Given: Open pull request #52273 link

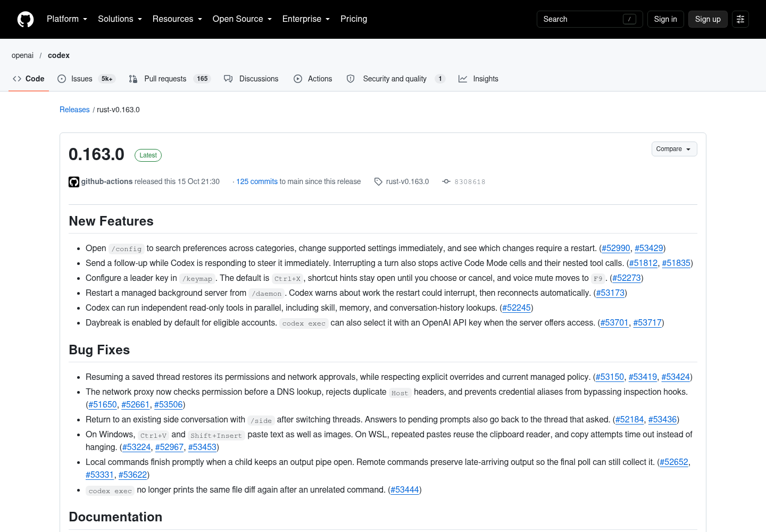Looking at the screenshot, I should [x=627, y=278].
